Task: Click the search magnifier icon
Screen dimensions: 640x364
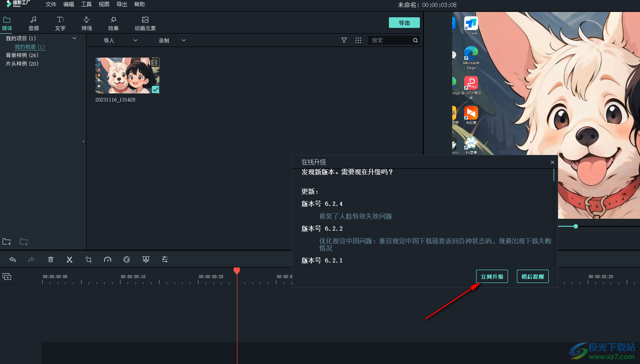Action: pyautogui.click(x=415, y=40)
